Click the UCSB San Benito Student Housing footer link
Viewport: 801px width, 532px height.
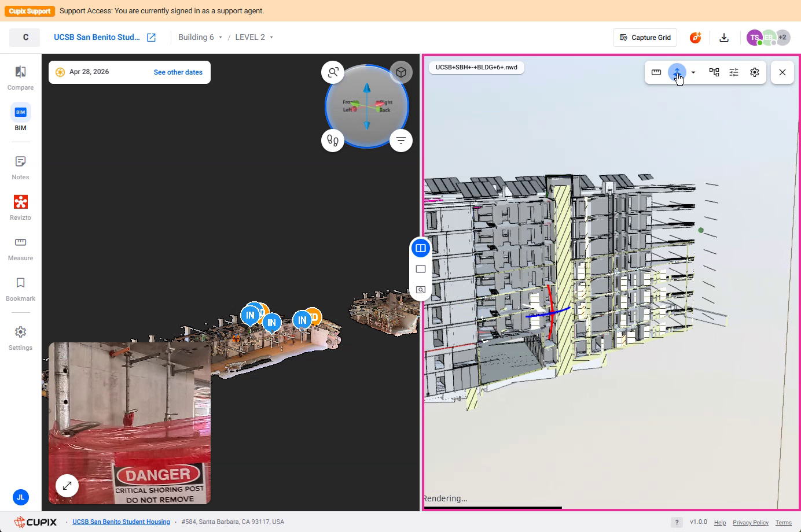click(121, 522)
